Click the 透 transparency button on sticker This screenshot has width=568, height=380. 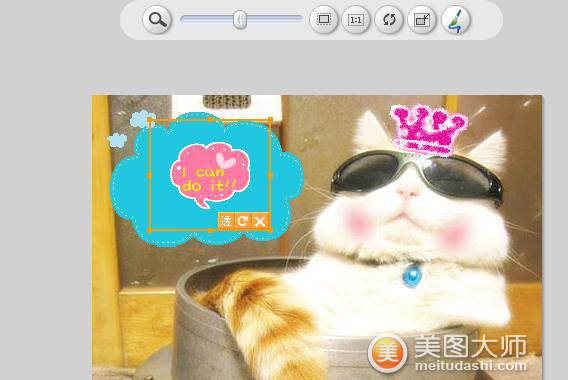(226, 221)
